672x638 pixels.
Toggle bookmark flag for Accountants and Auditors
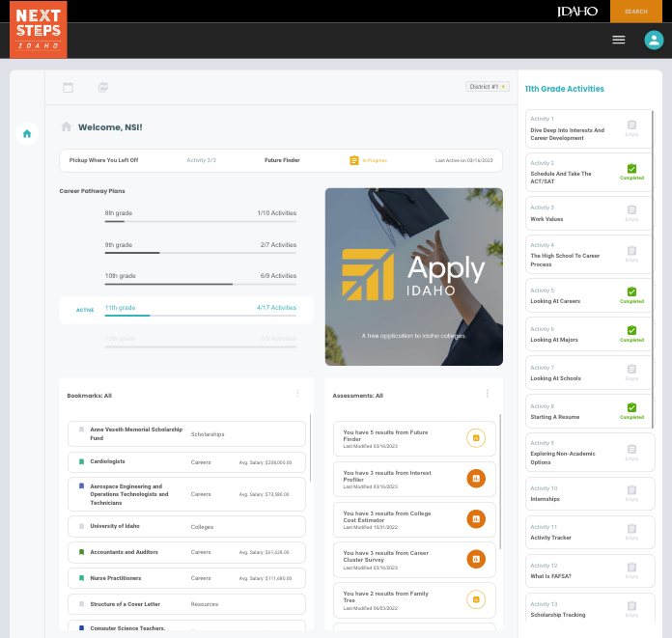coord(81,552)
